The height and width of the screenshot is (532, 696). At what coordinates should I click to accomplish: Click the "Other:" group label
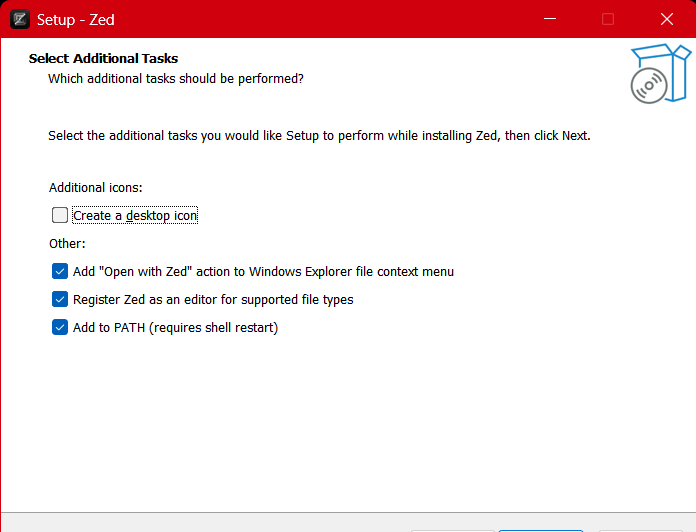click(x=67, y=244)
